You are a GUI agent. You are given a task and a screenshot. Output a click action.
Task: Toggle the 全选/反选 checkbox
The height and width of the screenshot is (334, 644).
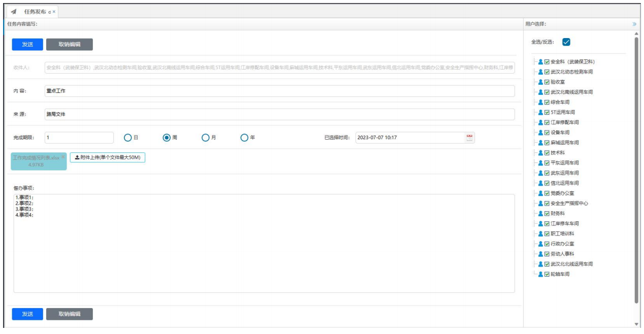click(x=566, y=42)
